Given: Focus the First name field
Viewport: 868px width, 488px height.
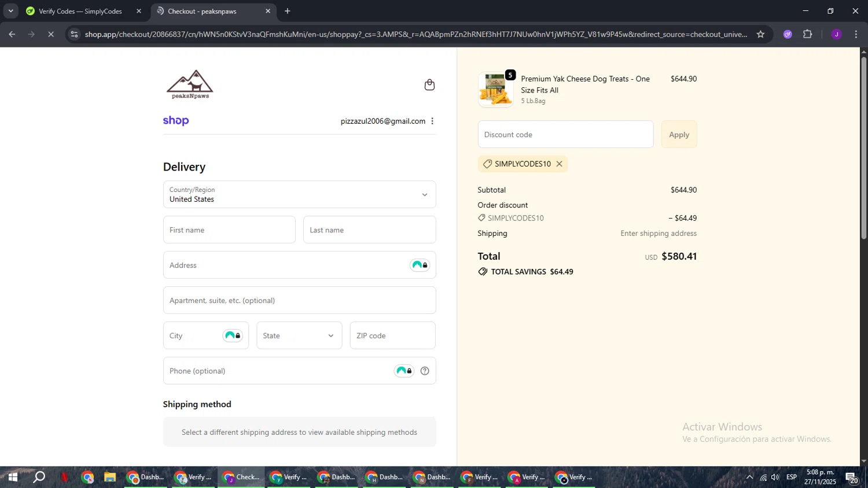Looking at the screenshot, I should (229, 230).
